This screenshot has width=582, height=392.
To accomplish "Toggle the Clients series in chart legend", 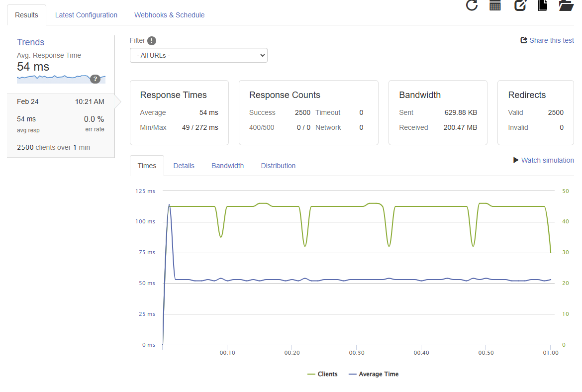I will click(x=322, y=374).
